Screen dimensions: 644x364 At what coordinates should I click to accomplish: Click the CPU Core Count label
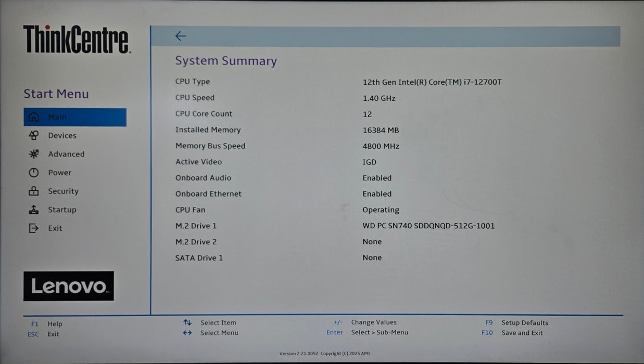pyautogui.click(x=204, y=114)
